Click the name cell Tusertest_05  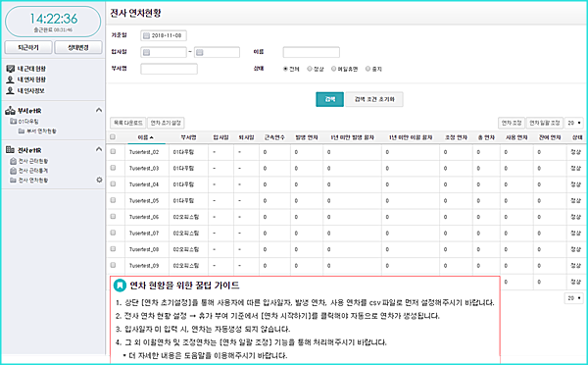pos(144,200)
